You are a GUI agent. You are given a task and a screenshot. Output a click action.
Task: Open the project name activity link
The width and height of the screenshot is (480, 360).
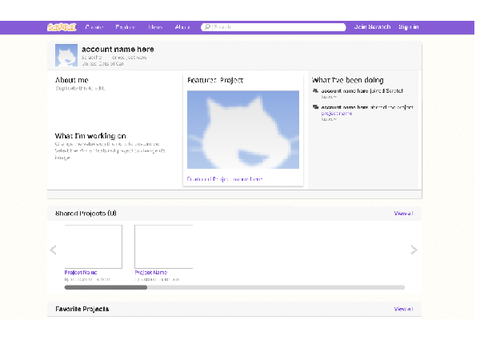tap(336, 113)
